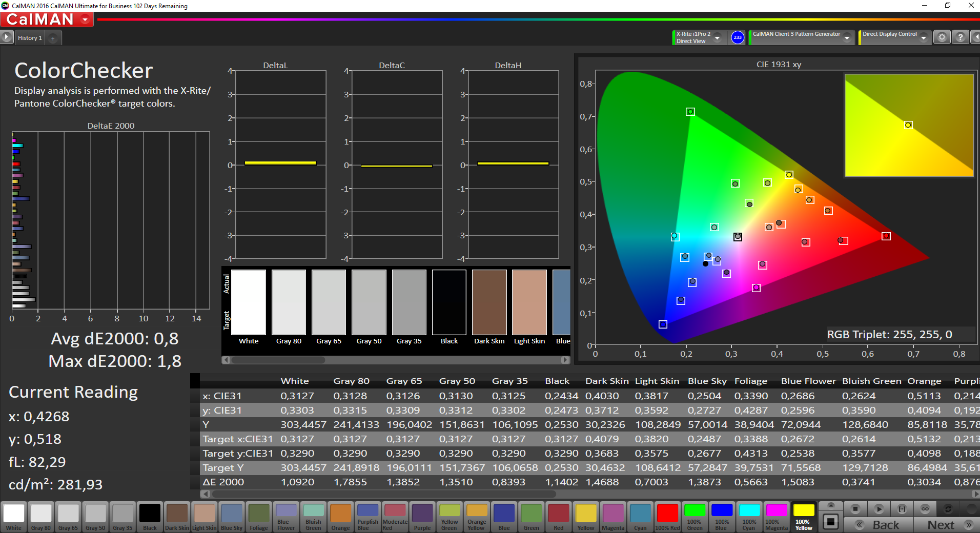Expand the left workflow panel arrow
980x533 pixels.
[x=6, y=37]
